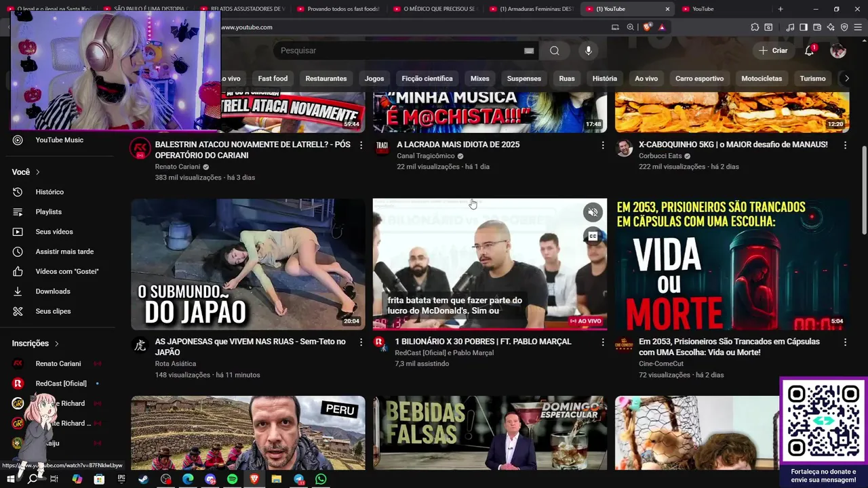
Task: Open options menu for Em 2053 video
Action: [845, 342]
